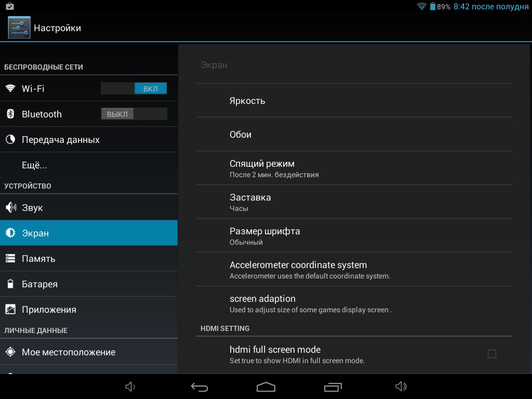This screenshot has height=399, width=532.
Task: Open the Обои wallpaper setting
Action: click(x=353, y=135)
